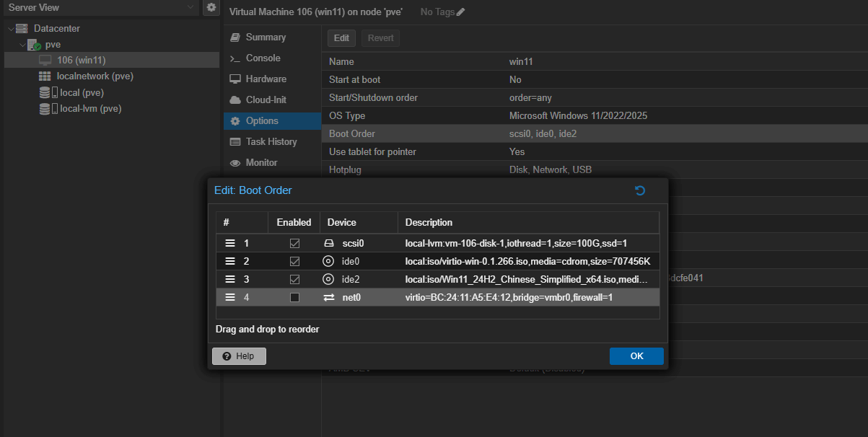Click the CD-ROM icon for ide0
The image size is (868, 437).
click(x=328, y=261)
